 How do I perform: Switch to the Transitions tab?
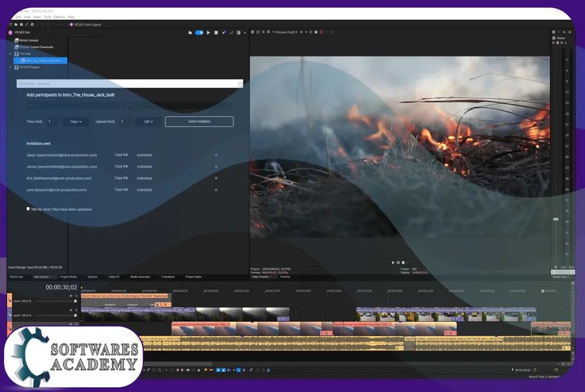(x=168, y=277)
